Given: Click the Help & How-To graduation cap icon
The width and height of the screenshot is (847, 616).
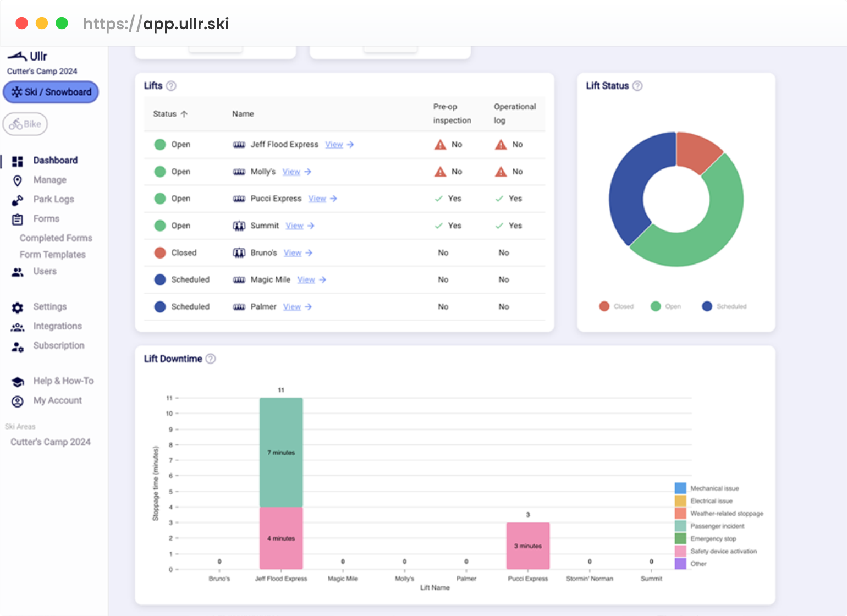Looking at the screenshot, I should tap(18, 382).
